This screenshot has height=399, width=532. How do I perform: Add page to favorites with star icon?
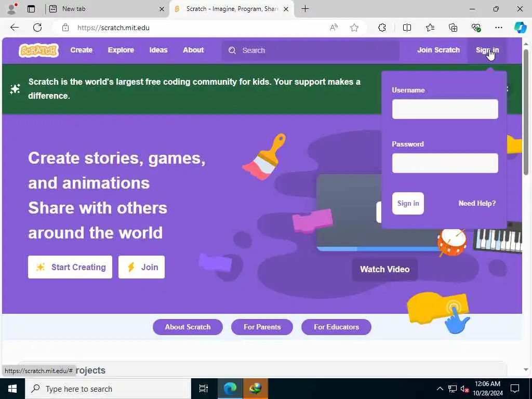(354, 28)
